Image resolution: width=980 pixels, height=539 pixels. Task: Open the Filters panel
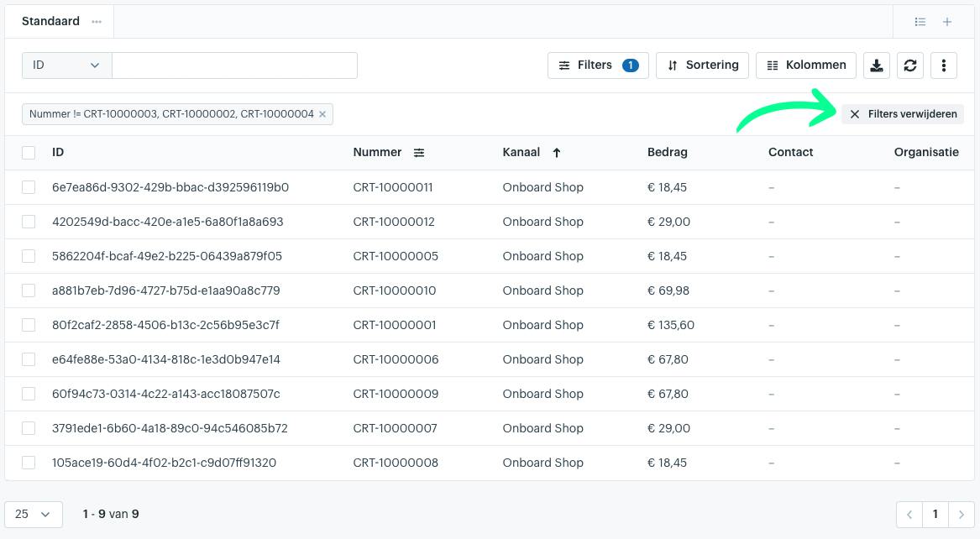pyautogui.click(x=598, y=65)
